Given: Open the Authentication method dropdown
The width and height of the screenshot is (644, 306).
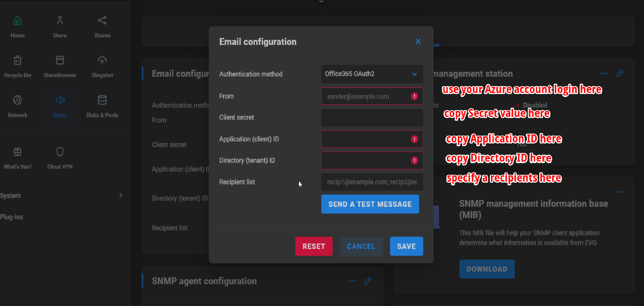Looking at the screenshot, I should 372,74.
